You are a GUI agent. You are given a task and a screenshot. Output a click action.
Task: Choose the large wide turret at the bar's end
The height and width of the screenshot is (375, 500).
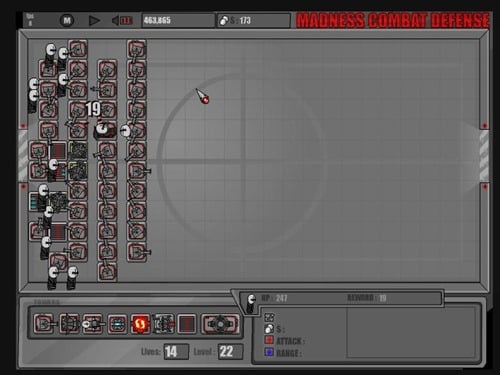click(x=220, y=324)
